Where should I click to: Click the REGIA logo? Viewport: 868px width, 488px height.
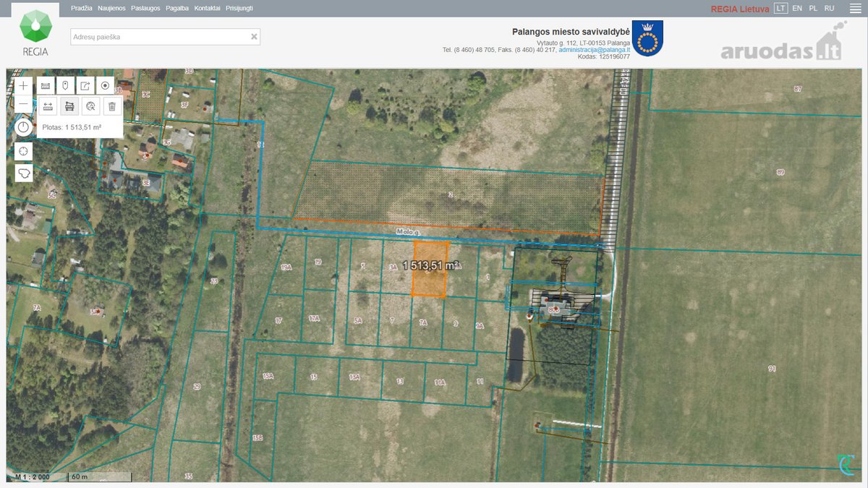(x=35, y=32)
